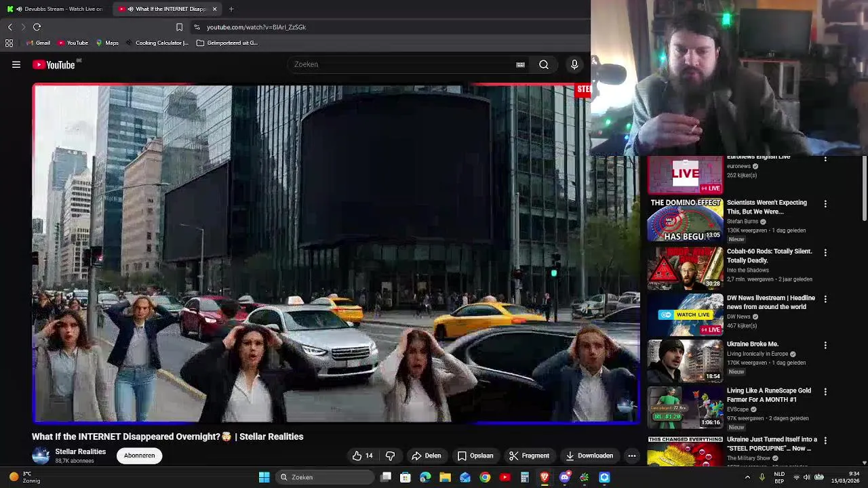Open File Explorer from the taskbar
This screenshot has width=868, height=488.
(x=445, y=477)
